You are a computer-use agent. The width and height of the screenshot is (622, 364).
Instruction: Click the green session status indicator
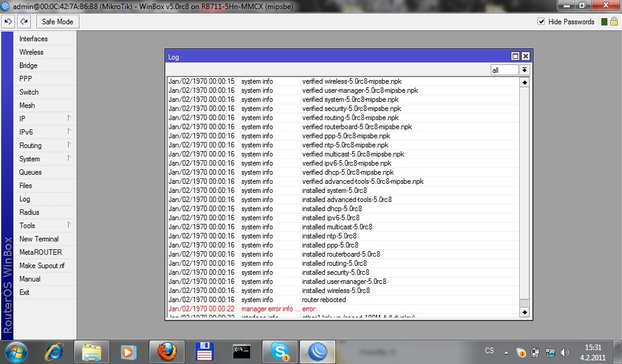pyautogui.click(x=604, y=22)
